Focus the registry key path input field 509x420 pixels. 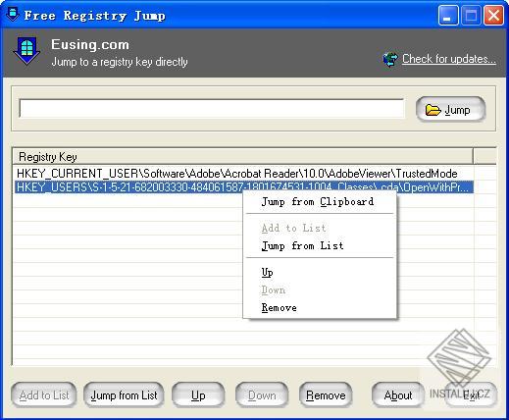coord(212,108)
